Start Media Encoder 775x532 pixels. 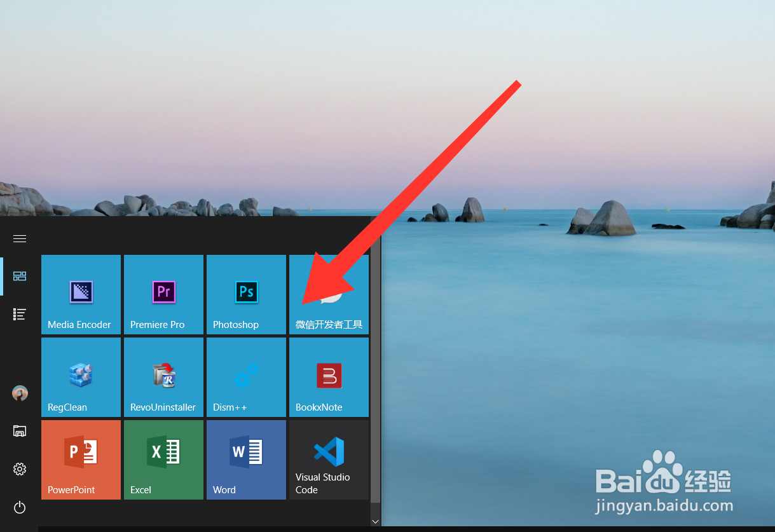[81, 294]
